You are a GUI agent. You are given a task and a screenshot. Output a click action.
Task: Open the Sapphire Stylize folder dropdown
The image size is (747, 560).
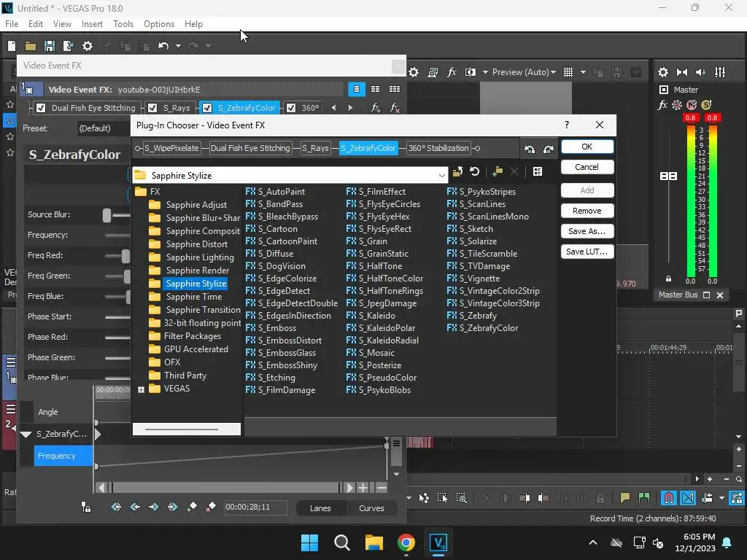point(441,175)
